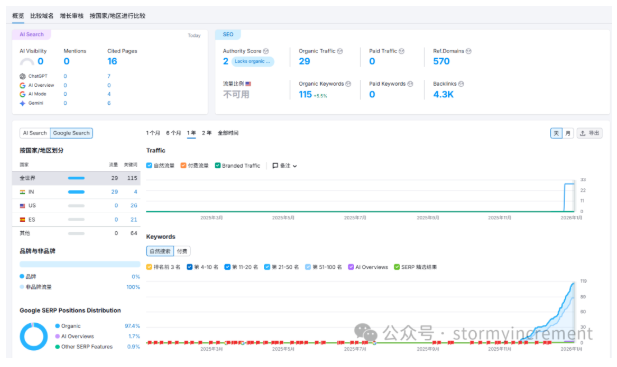The width and height of the screenshot is (617, 367).
Task: Click the SERP distribution donut chart
Action: coord(33,336)
